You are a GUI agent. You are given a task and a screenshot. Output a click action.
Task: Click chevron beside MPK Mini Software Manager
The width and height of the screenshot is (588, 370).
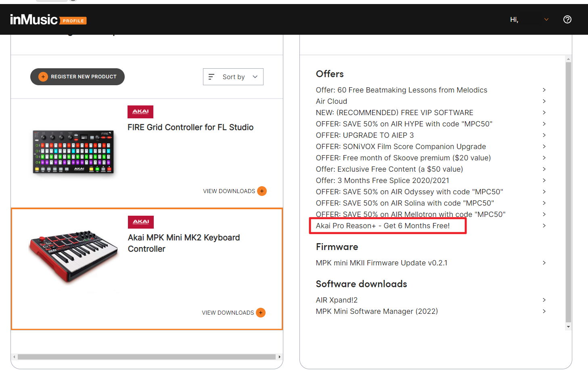[x=544, y=311]
